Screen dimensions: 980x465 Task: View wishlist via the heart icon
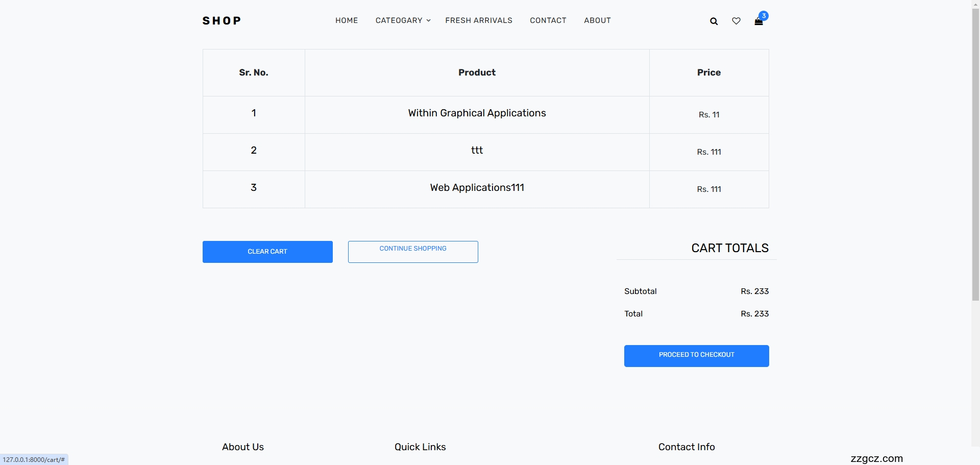point(736,21)
